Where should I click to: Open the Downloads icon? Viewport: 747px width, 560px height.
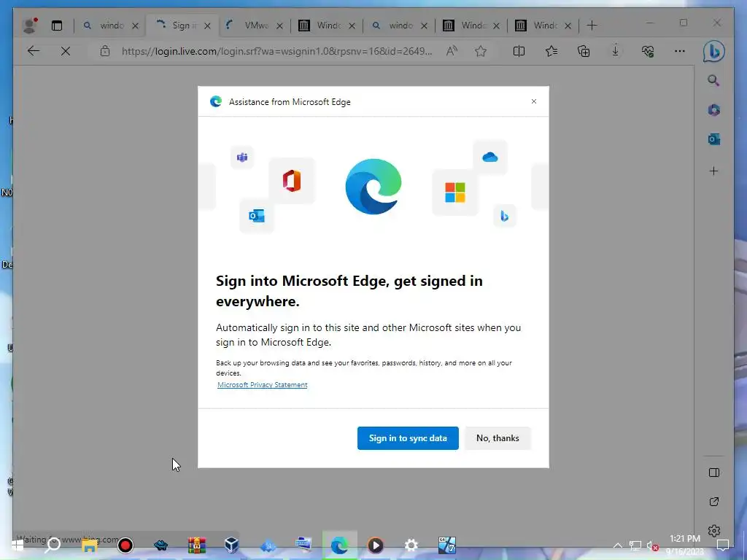pyautogui.click(x=616, y=51)
